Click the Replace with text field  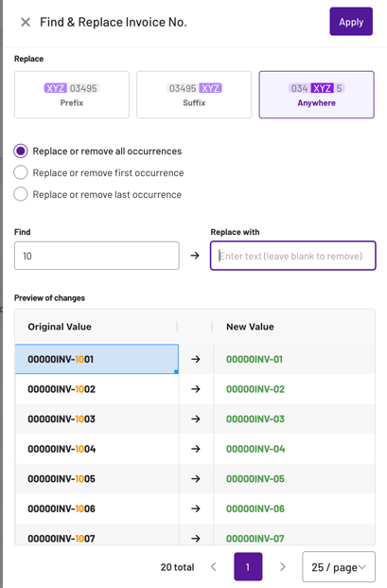click(x=293, y=256)
